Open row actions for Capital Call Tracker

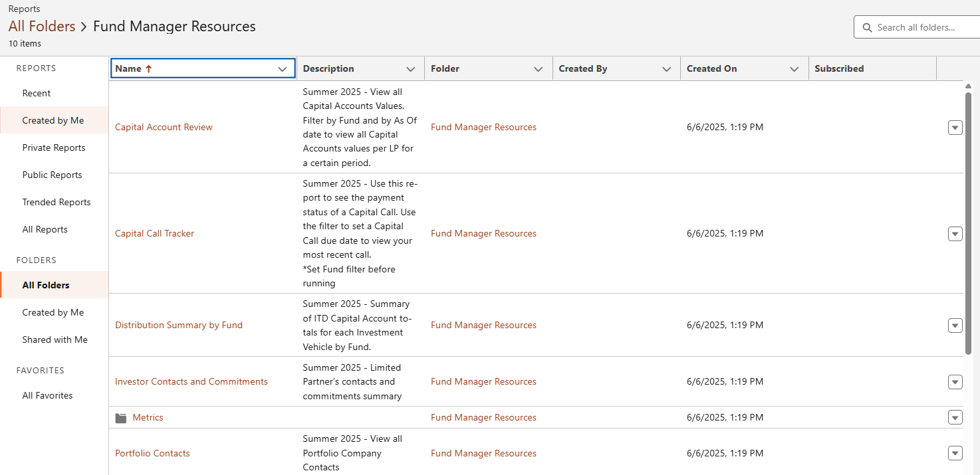[x=955, y=234]
